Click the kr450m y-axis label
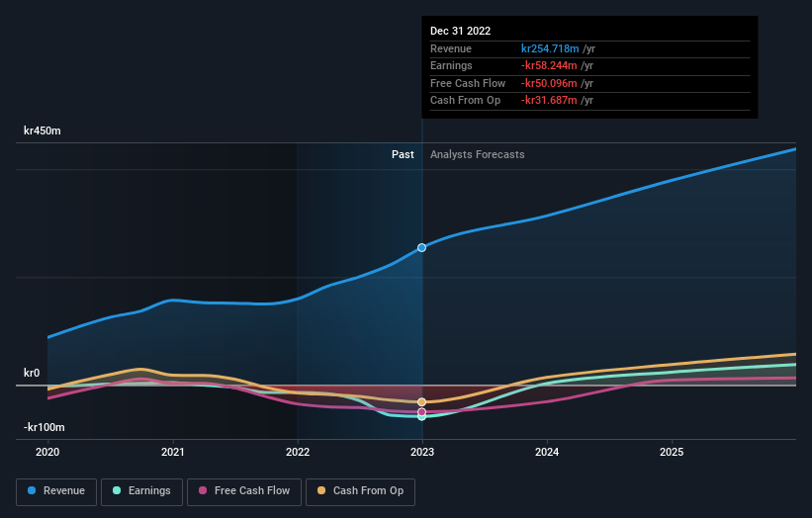Screen dimensions: 812x518 (x=42, y=130)
